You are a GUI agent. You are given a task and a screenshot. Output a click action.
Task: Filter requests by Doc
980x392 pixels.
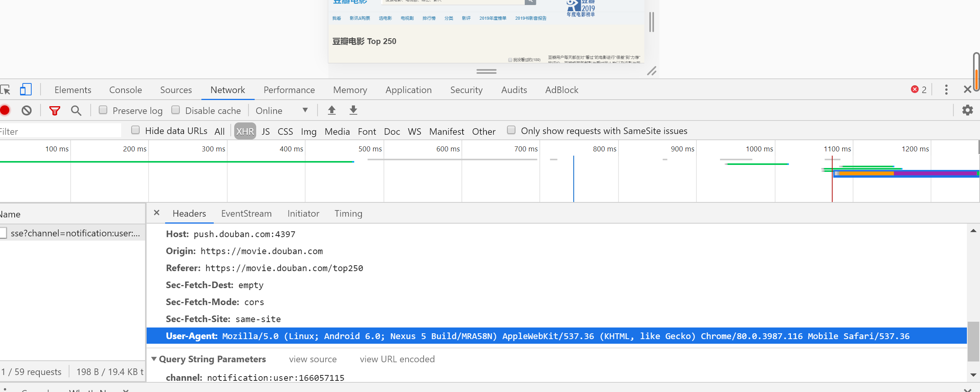pos(392,131)
